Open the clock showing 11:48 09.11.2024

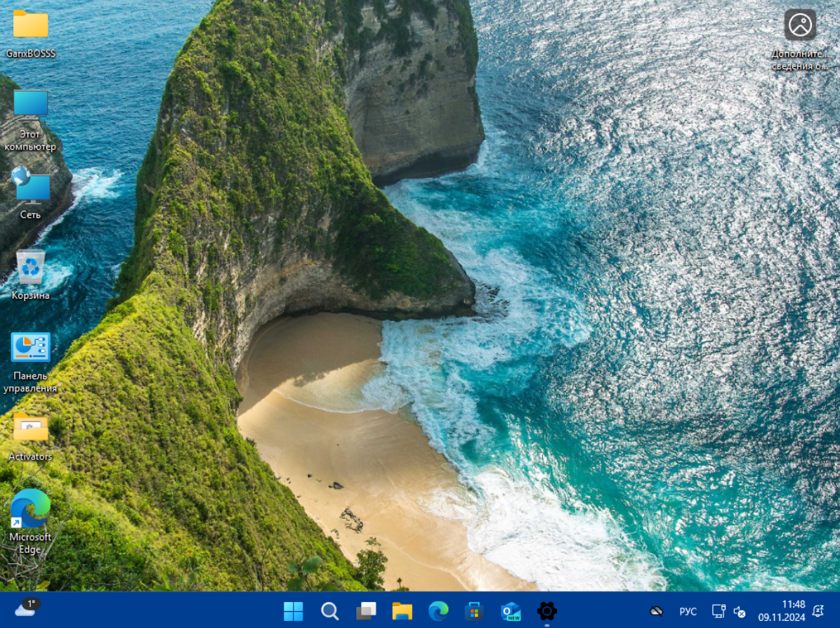[x=782, y=611]
